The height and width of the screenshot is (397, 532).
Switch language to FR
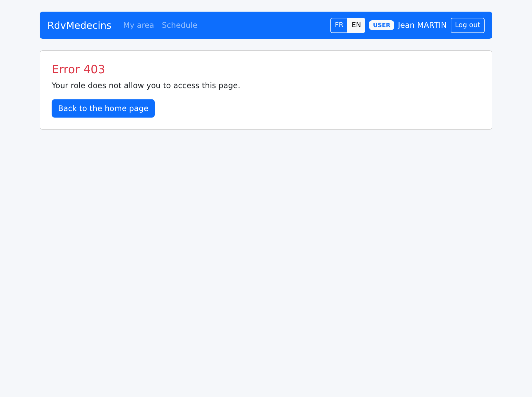339,25
